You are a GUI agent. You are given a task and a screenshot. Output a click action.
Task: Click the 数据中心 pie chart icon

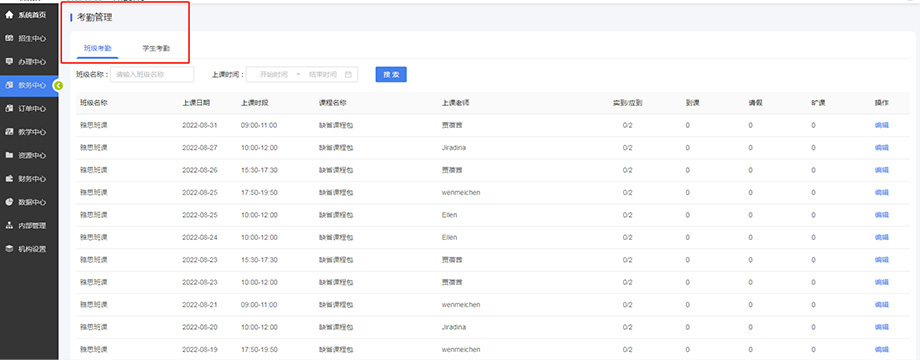click(9, 202)
